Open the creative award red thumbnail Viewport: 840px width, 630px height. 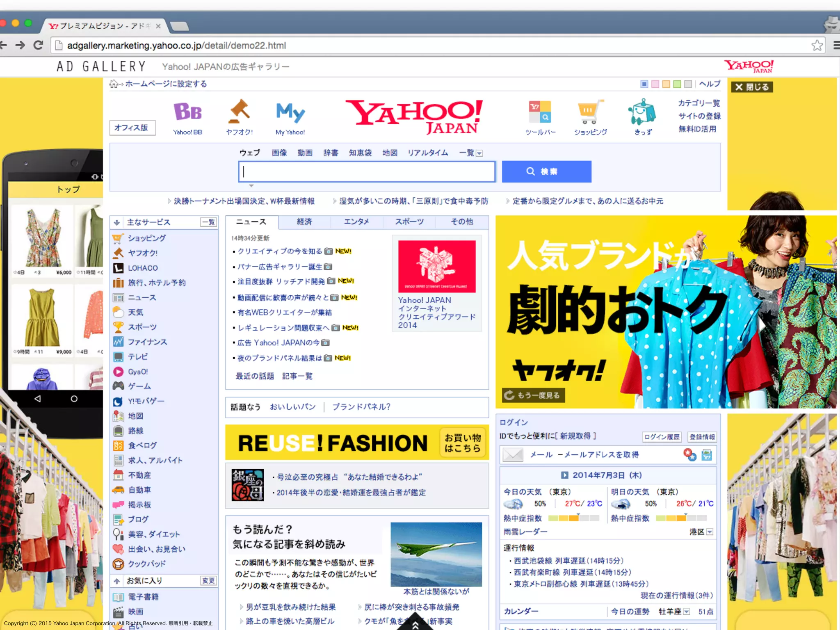point(437,266)
